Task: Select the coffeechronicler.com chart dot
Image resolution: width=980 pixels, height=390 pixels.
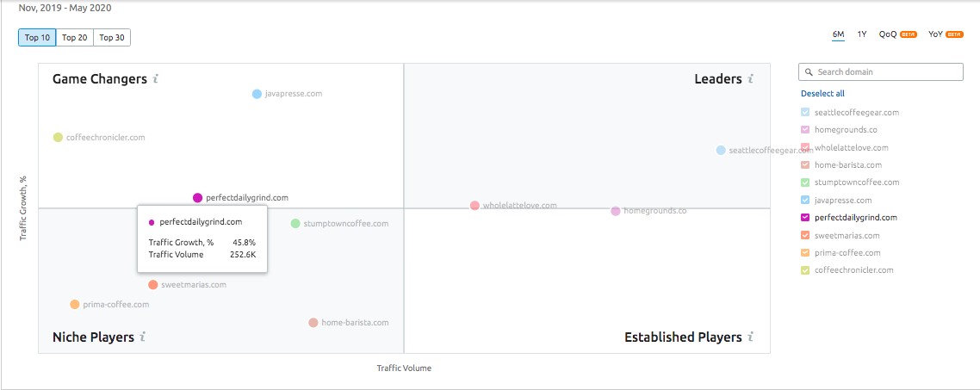Action: point(58,138)
